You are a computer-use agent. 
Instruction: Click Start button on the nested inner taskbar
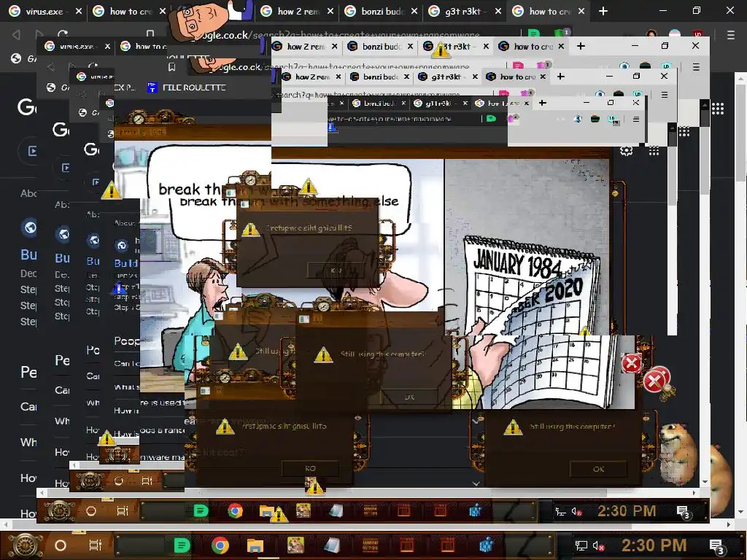59,511
